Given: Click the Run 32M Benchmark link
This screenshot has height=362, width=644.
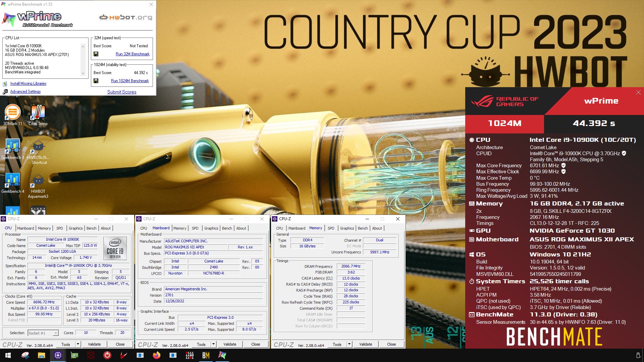Looking at the screenshot, I should [132, 54].
